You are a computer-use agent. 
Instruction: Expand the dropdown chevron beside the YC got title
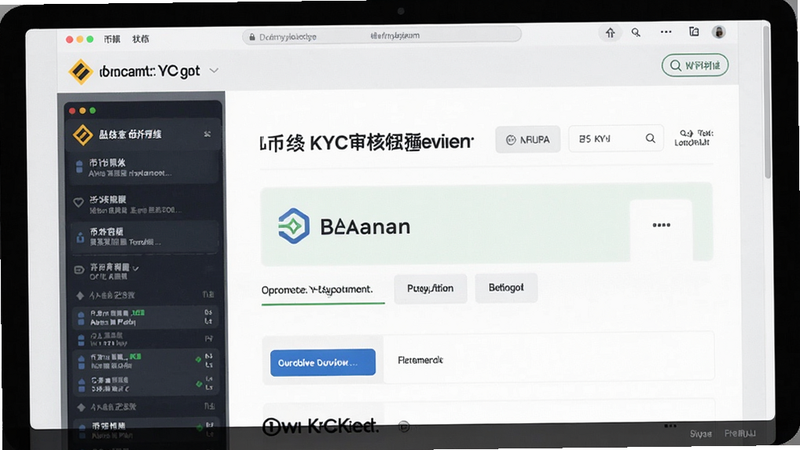pos(214,70)
